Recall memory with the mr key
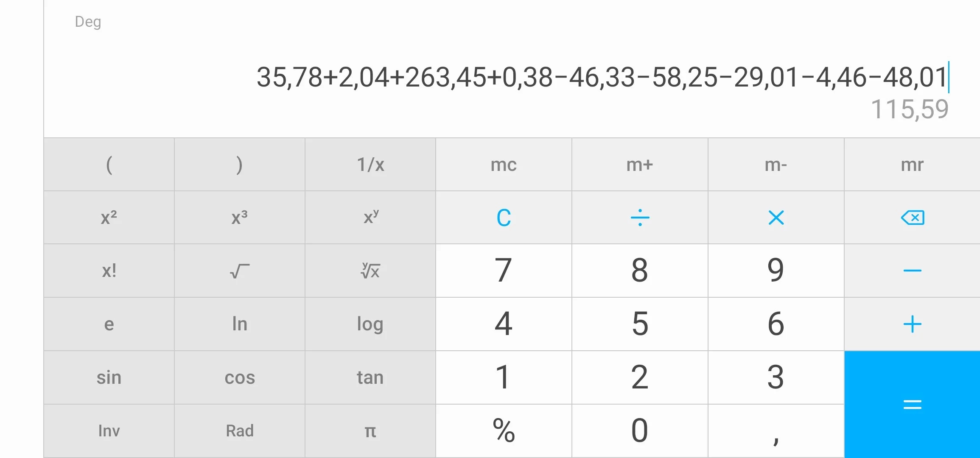 coord(912,165)
